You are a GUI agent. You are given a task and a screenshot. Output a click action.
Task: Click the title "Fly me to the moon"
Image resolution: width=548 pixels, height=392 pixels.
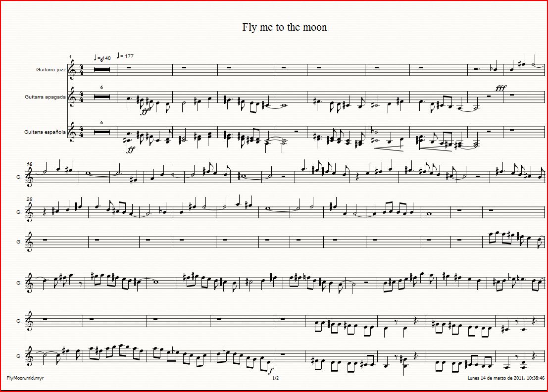pyautogui.click(x=285, y=27)
